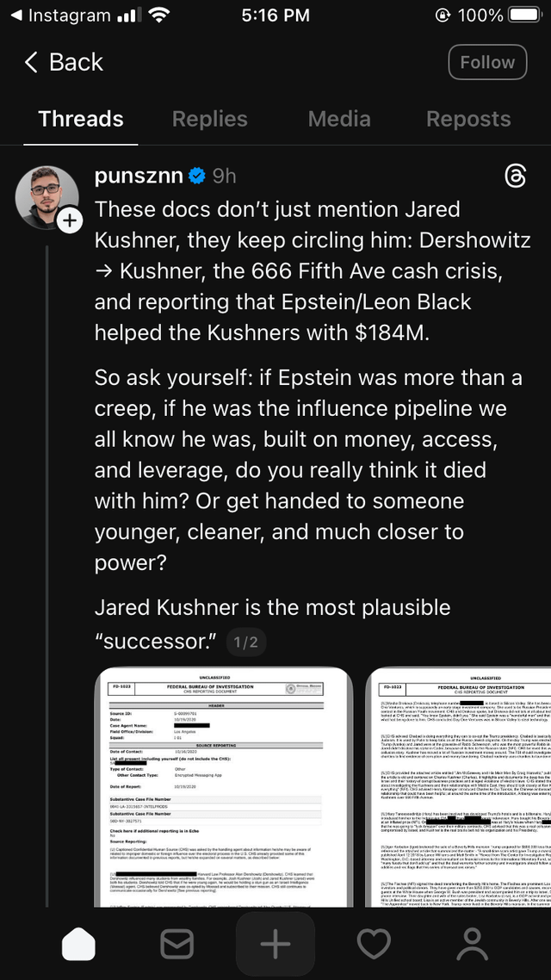Open the Media tab
This screenshot has height=980, width=551.
coord(339,119)
